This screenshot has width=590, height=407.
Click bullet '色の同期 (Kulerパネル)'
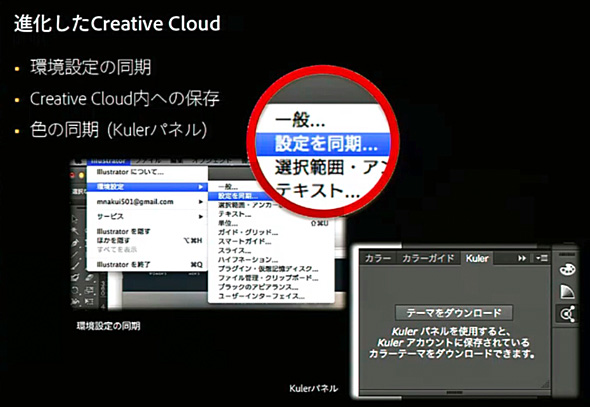pyautogui.click(x=119, y=130)
